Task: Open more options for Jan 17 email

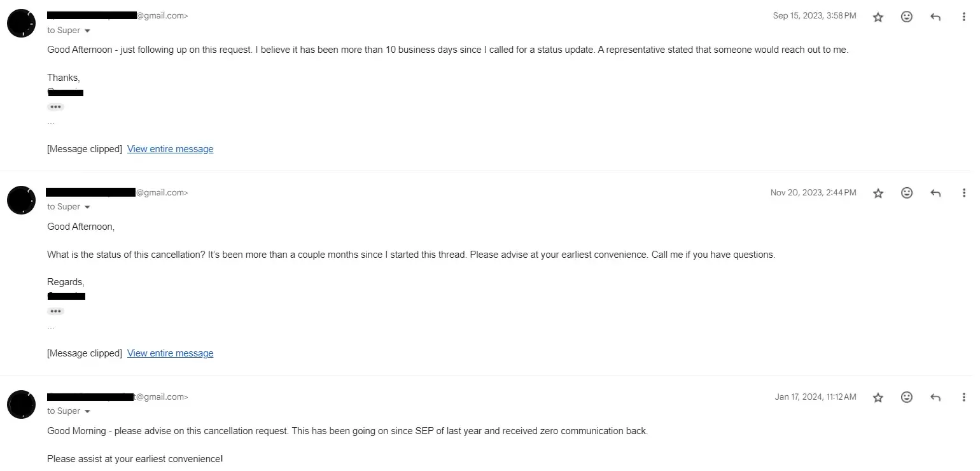Action: pos(964,397)
